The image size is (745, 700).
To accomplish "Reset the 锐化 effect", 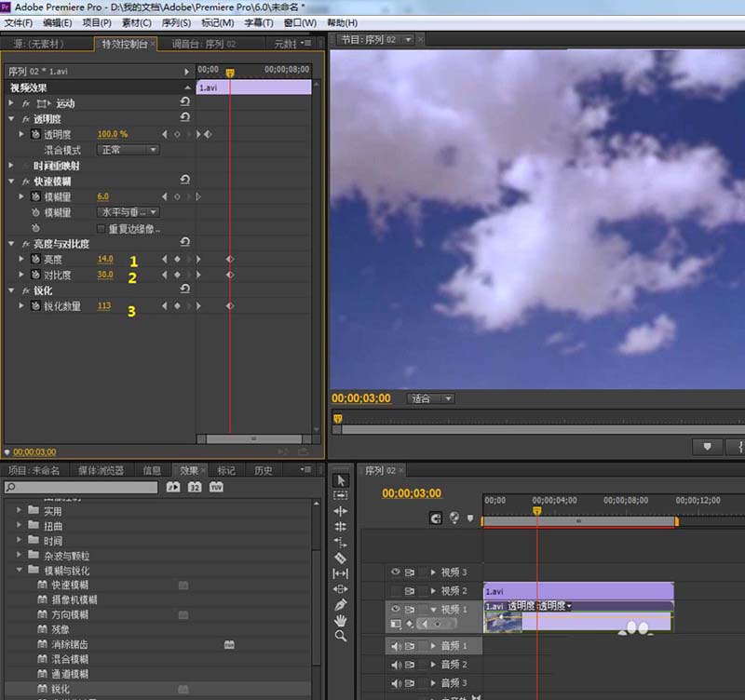I will tap(184, 289).
